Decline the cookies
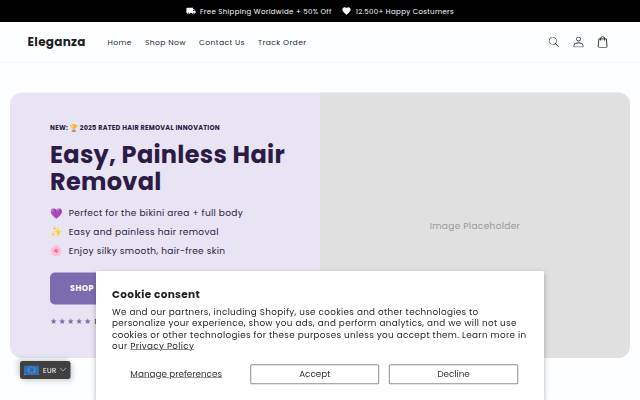Image resolution: width=640 pixels, height=400 pixels. pyautogui.click(x=453, y=374)
